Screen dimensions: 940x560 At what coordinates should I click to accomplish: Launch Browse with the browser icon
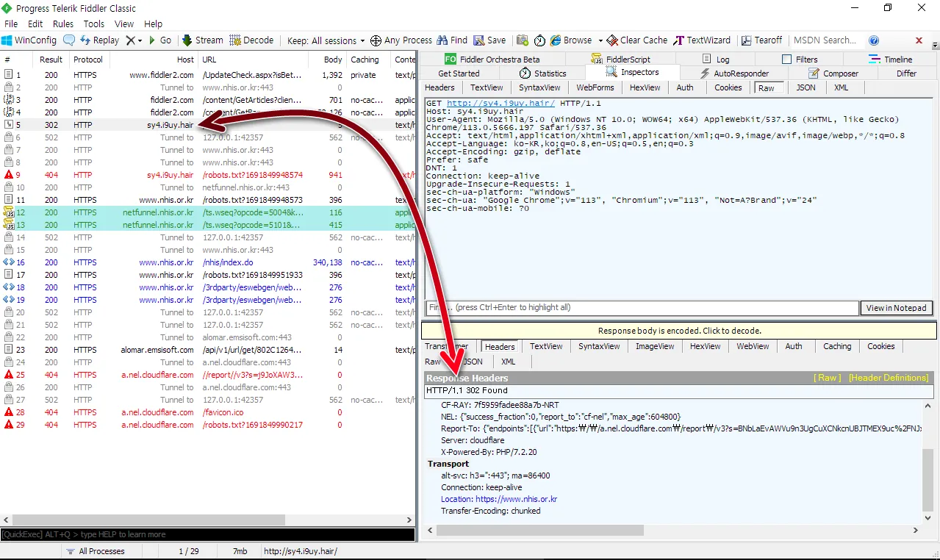click(570, 40)
